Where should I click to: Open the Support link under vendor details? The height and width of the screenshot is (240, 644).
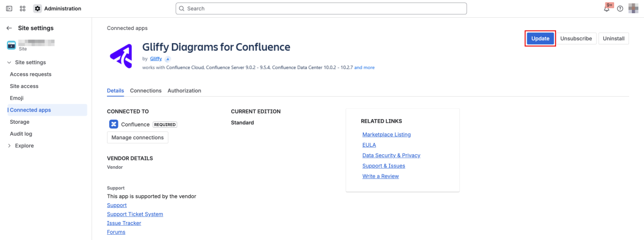coord(117,205)
